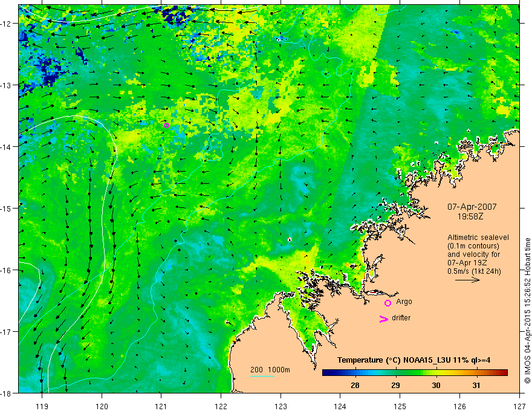The height and width of the screenshot is (411, 532).
Task: Click the magenta Argo float marker near 121°E
Action: [x=167, y=125]
